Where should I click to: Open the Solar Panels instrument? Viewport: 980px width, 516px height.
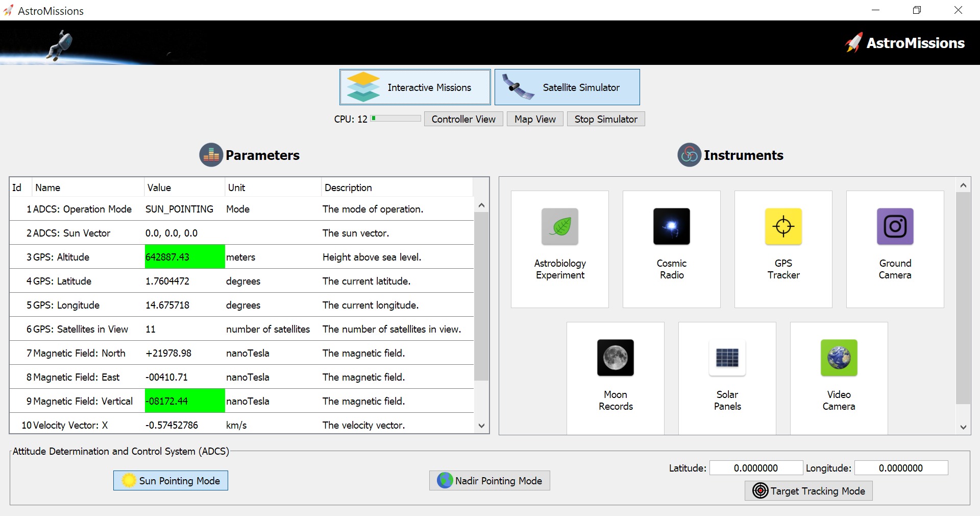[x=727, y=378]
